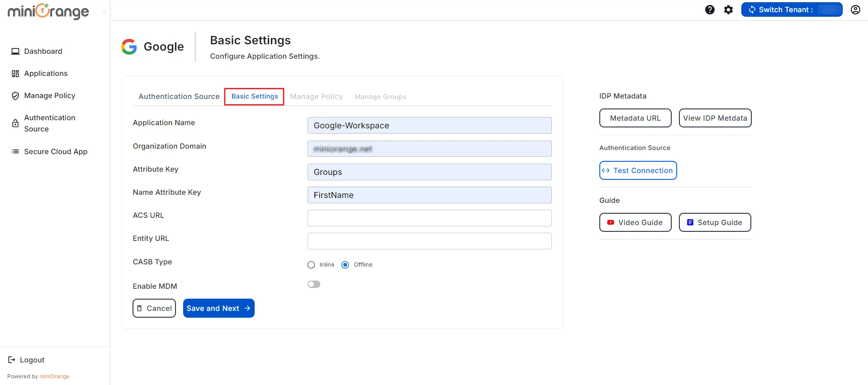Click the Entity URL field
The width and height of the screenshot is (868, 385).
point(429,241)
